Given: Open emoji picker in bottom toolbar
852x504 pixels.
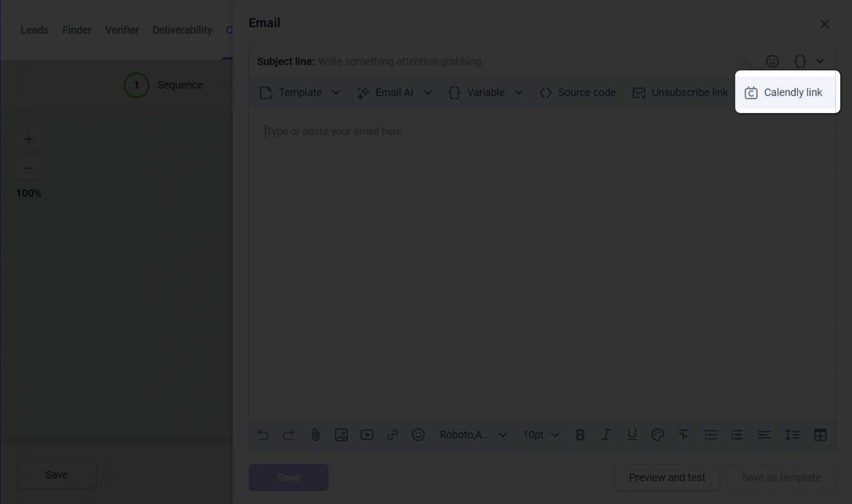Looking at the screenshot, I should (x=418, y=435).
